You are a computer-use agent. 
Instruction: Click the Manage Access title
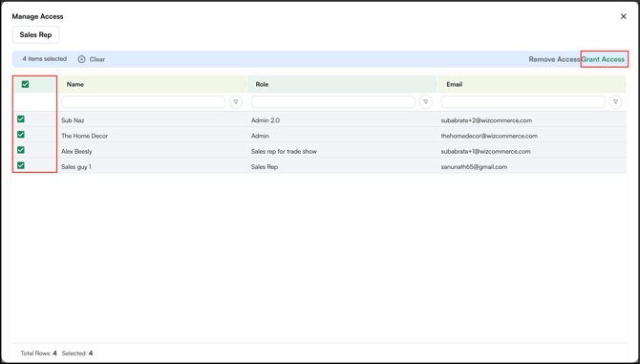[37, 17]
